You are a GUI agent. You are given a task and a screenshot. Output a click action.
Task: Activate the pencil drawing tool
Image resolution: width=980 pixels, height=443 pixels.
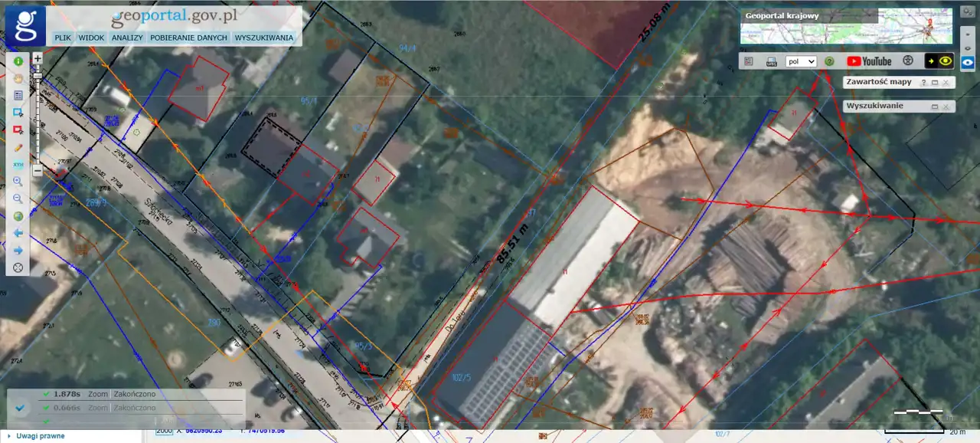tap(18, 147)
